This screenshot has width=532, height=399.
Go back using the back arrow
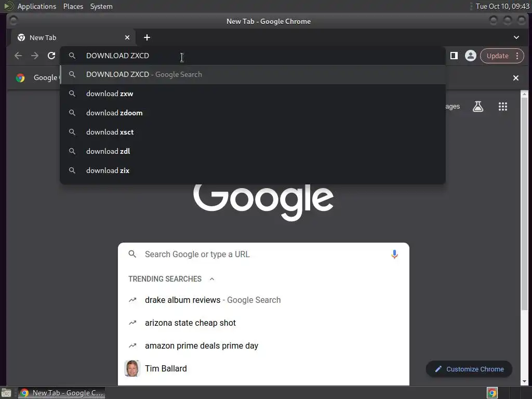(x=18, y=56)
